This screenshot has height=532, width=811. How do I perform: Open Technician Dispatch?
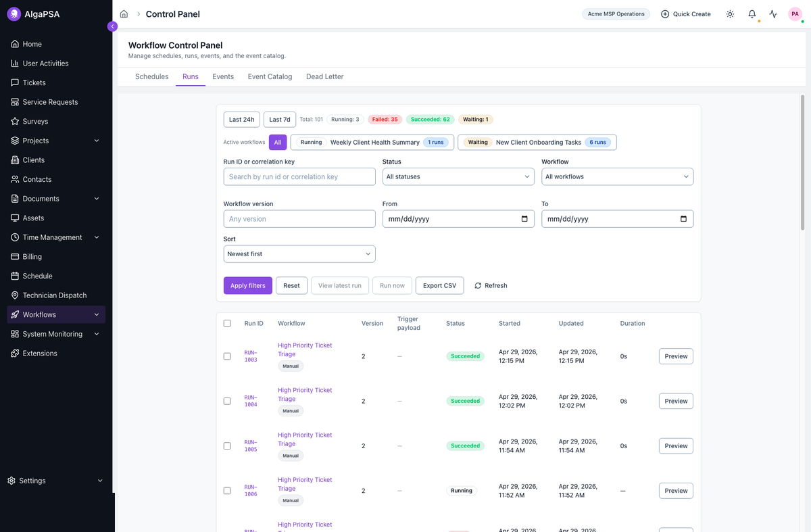point(56,295)
